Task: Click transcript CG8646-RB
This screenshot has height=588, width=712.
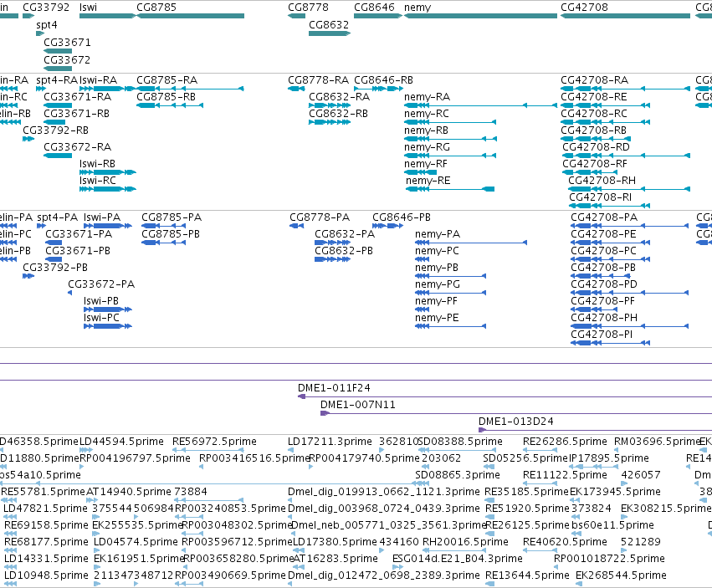Action: pyautogui.click(x=378, y=89)
